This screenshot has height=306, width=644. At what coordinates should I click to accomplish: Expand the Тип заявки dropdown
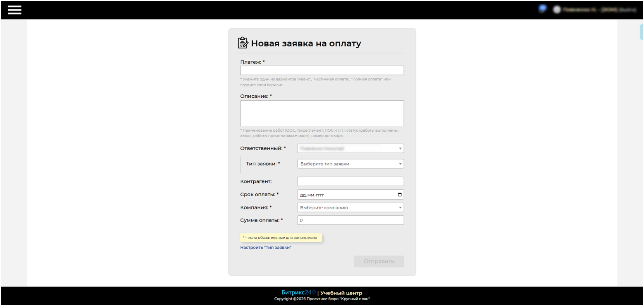(x=351, y=164)
